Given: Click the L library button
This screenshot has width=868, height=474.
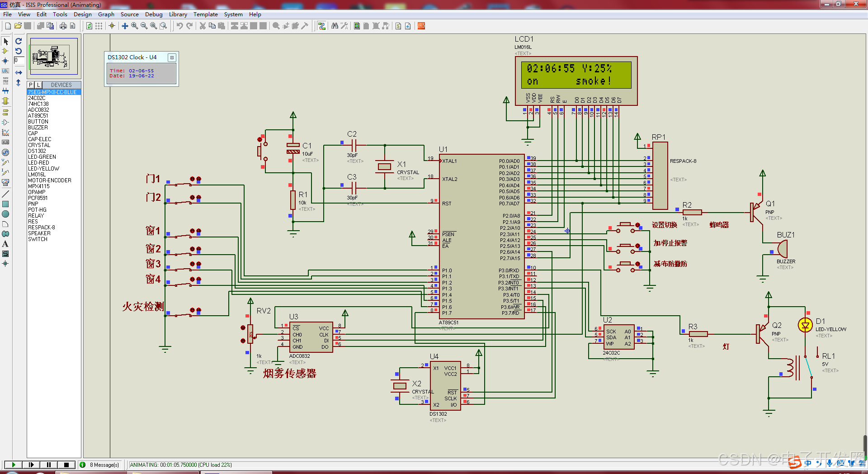Looking at the screenshot, I should click(38, 85).
